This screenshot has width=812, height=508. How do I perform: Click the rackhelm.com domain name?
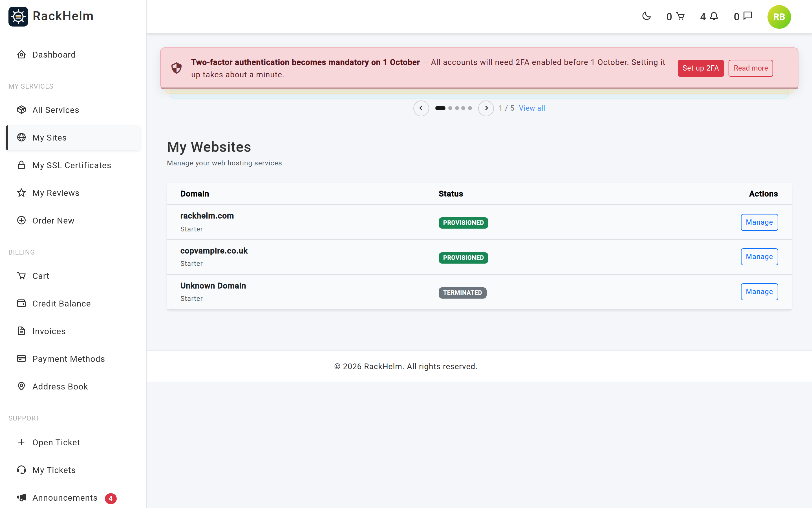point(207,216)
